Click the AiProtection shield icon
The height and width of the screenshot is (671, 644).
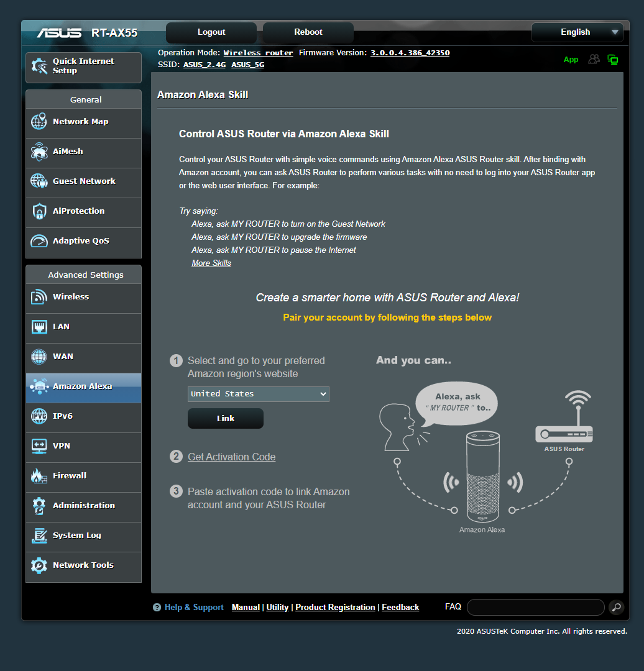(39, 211)
